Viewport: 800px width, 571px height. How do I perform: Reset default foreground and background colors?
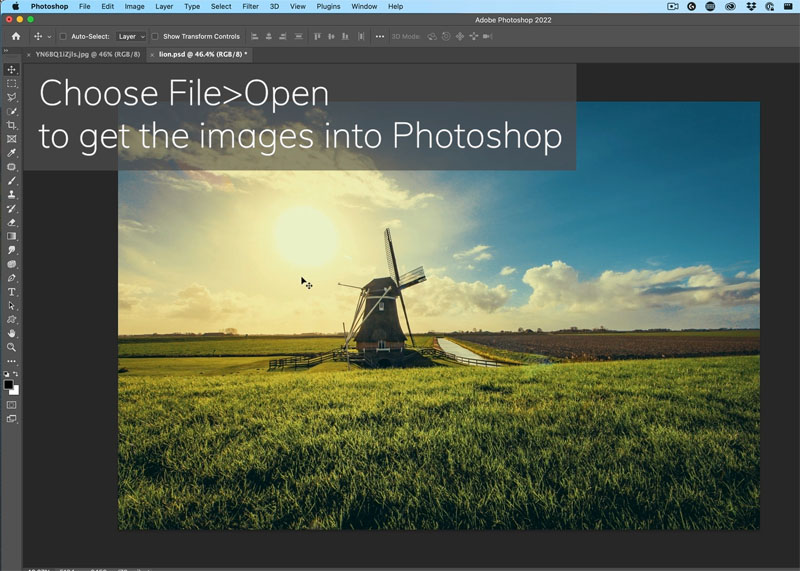6,374
